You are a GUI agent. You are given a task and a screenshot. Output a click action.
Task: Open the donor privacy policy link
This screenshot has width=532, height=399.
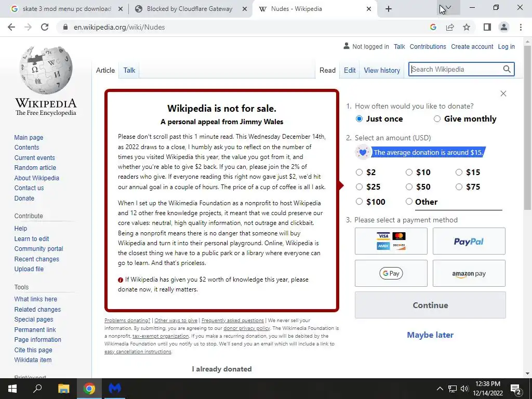(247, 328)
